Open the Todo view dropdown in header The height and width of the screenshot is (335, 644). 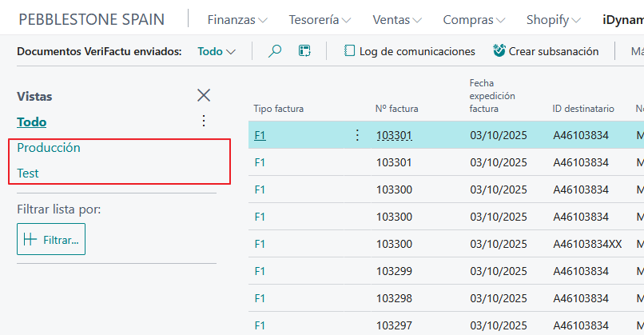tap(217, 51)
